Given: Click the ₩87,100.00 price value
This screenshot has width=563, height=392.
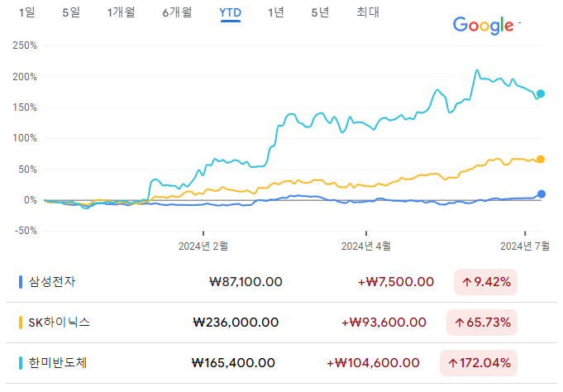Looking at the screenshot, I should pos(246,282).
